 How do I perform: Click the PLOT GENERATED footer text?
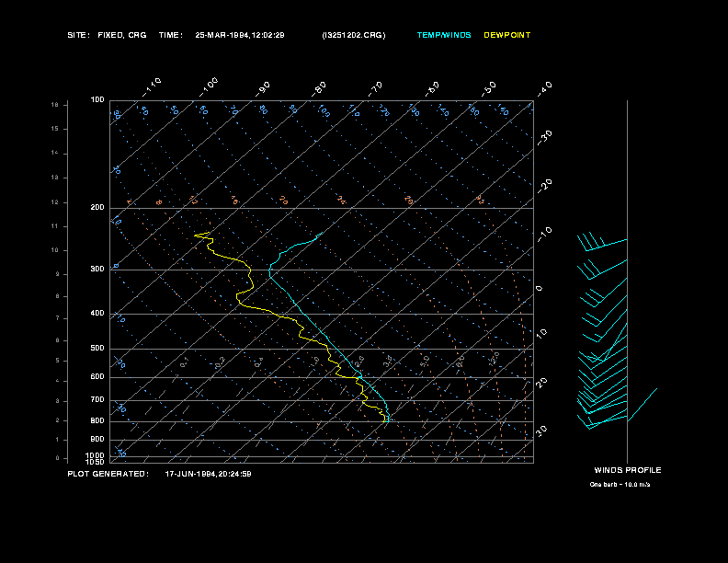tap(159, 475)
